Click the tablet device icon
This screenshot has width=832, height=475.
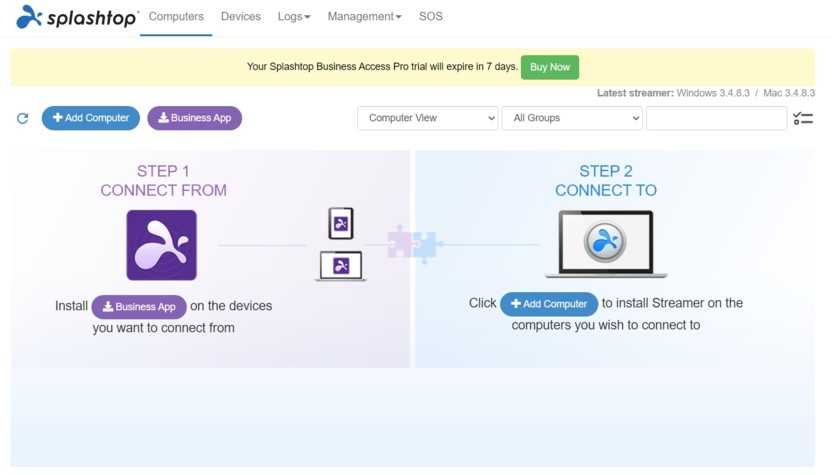pyautogui.click(x=341, y=223)
